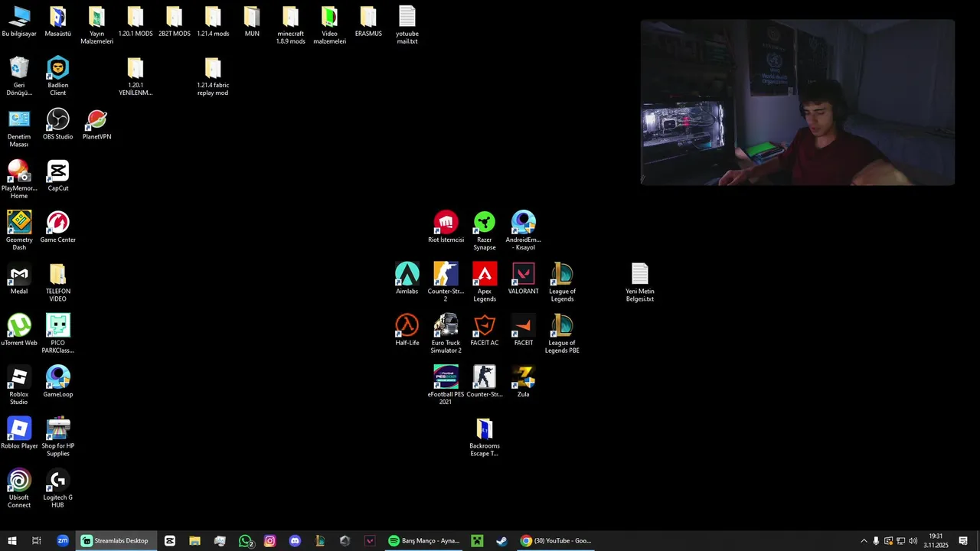This screenshot has height=551, width=980.
Task: Select eFootball PES 2021 icon
Action: point(446,385)
